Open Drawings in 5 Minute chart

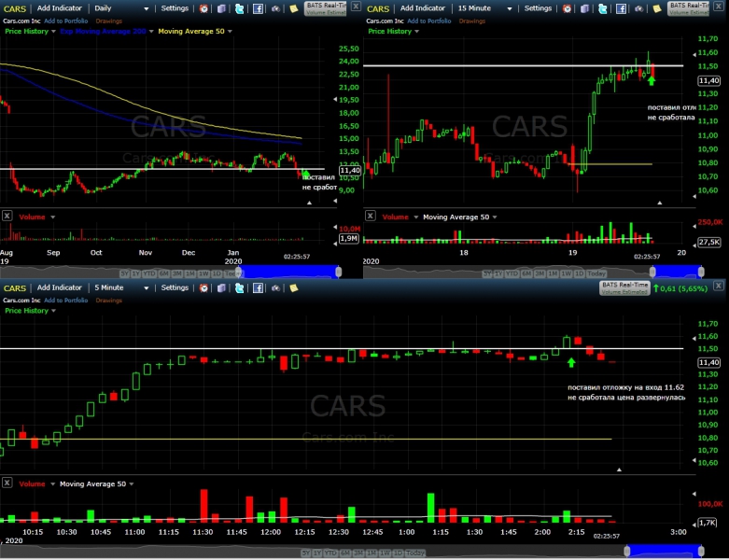[x=109, y=301]
